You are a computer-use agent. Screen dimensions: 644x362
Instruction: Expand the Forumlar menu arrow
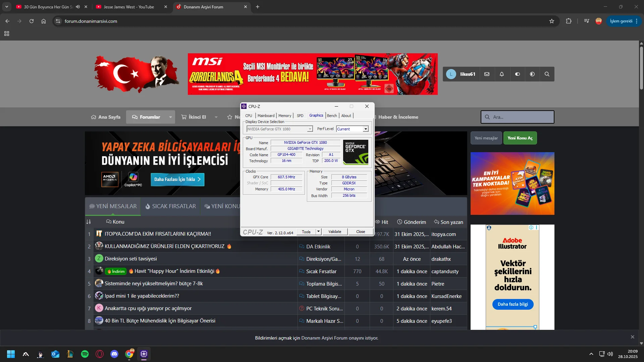(x=170, y=117)
